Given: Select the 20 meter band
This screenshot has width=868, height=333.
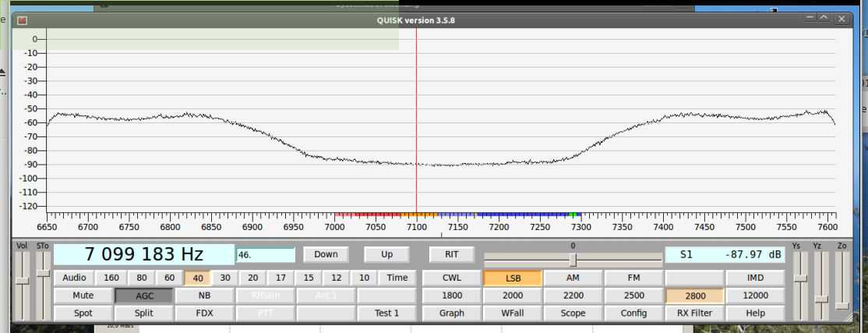Looking at the screenshot, I should point(253,278).
